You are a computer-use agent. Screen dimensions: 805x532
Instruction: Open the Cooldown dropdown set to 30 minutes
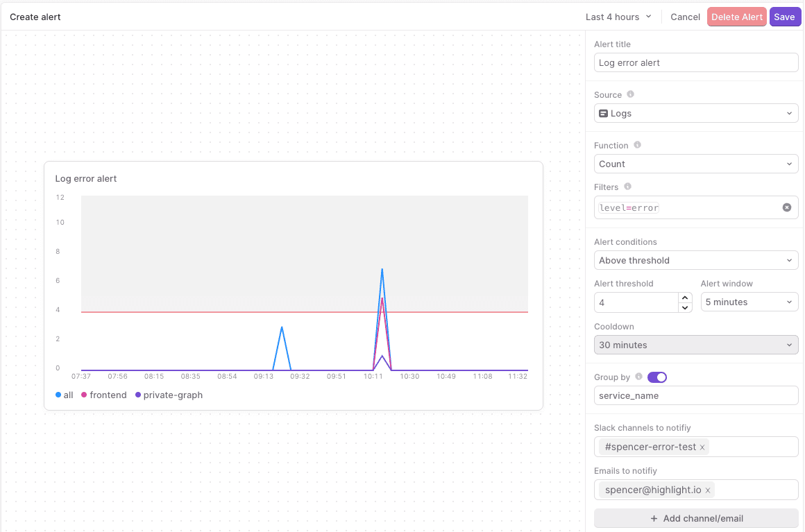coord(696,345)
